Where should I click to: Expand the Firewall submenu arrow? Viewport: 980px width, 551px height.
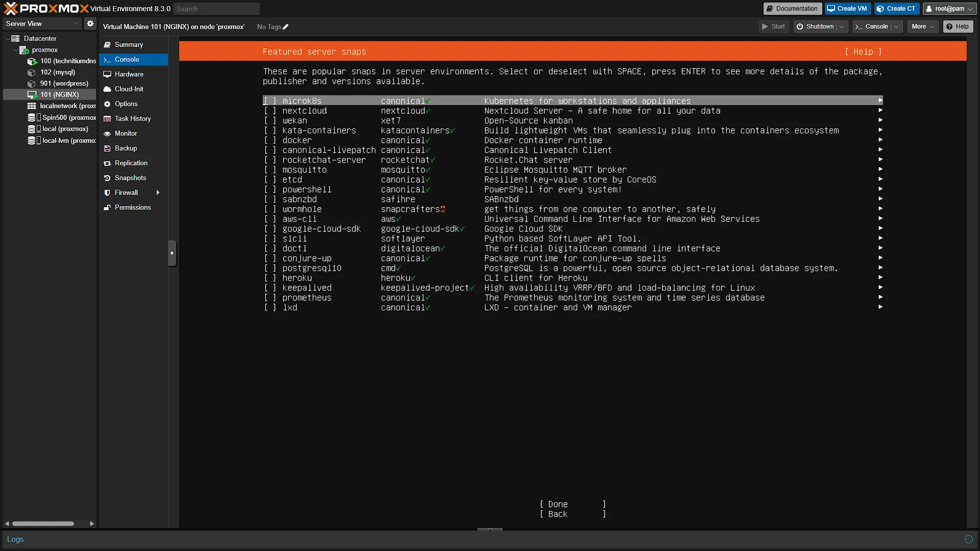[158, 192]
